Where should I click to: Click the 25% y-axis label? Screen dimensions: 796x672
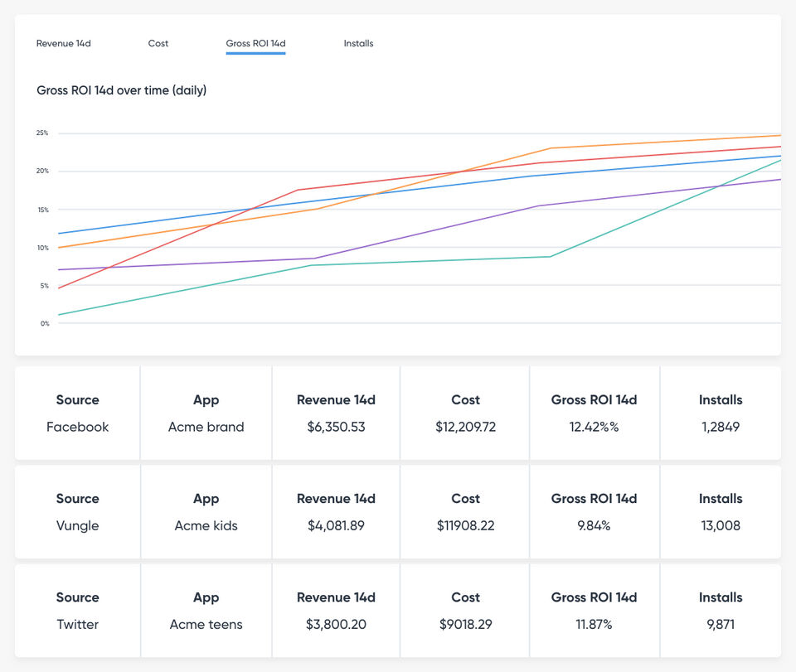[42, 133]
